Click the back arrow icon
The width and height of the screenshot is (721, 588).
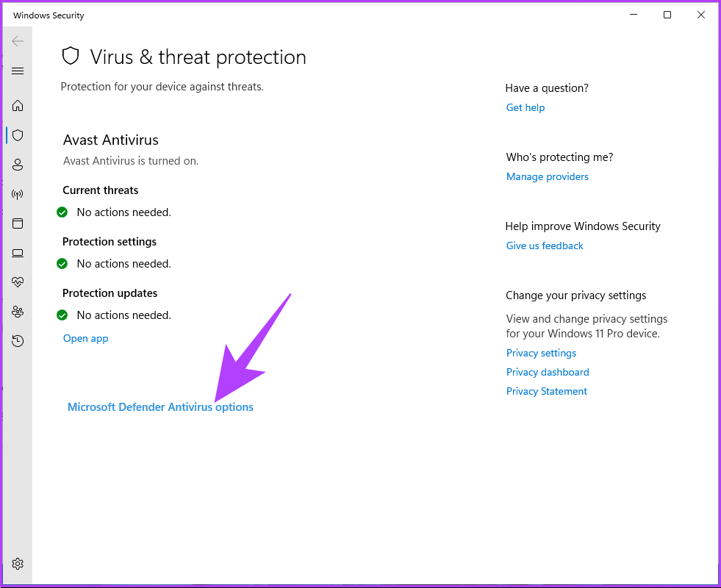pyautogui.click(x=18, y=41)
